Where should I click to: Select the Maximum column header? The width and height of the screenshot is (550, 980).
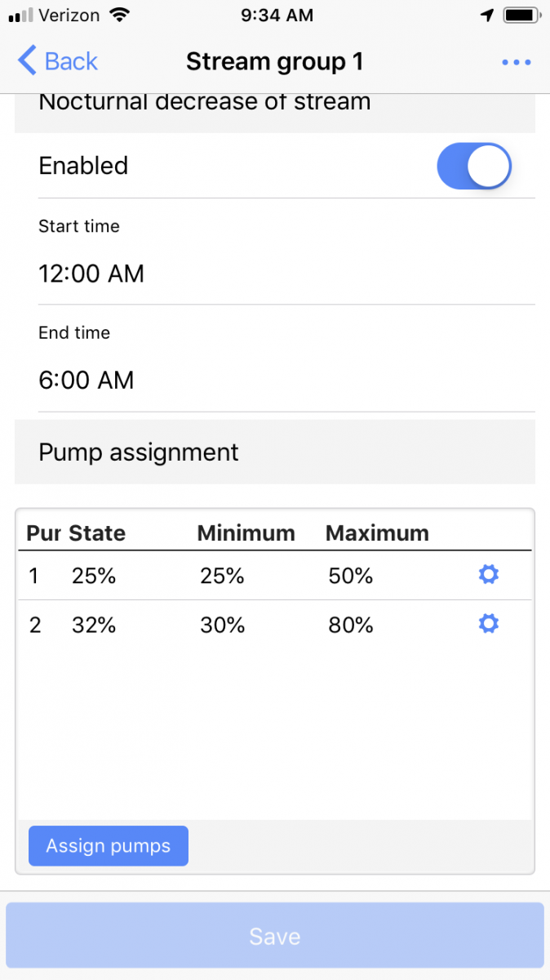(377, 533)
